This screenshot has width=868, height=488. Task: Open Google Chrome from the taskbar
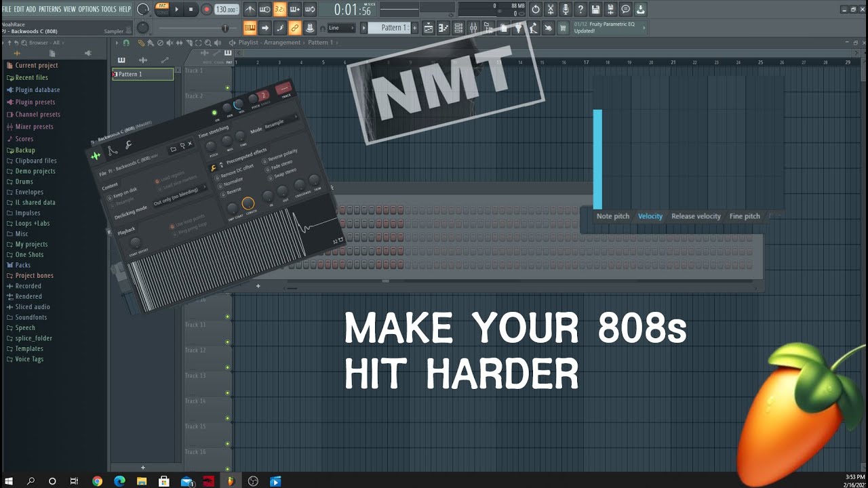click(x=97, y=481)
